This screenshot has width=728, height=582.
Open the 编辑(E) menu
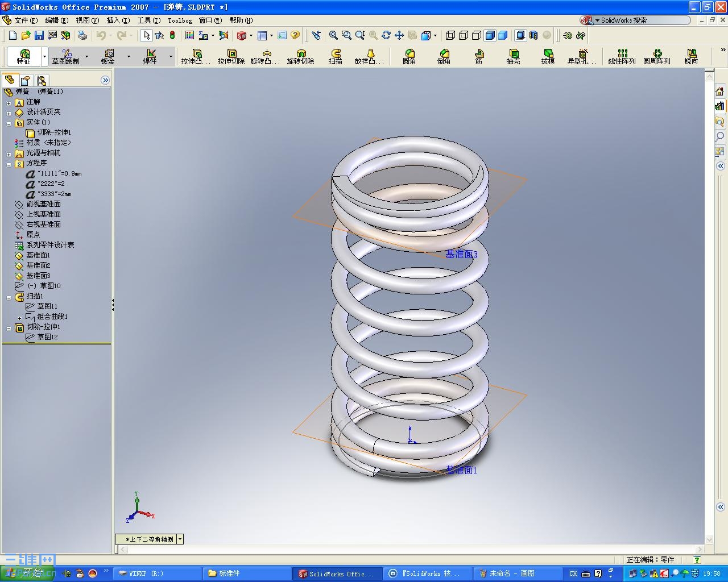[56, 20]
